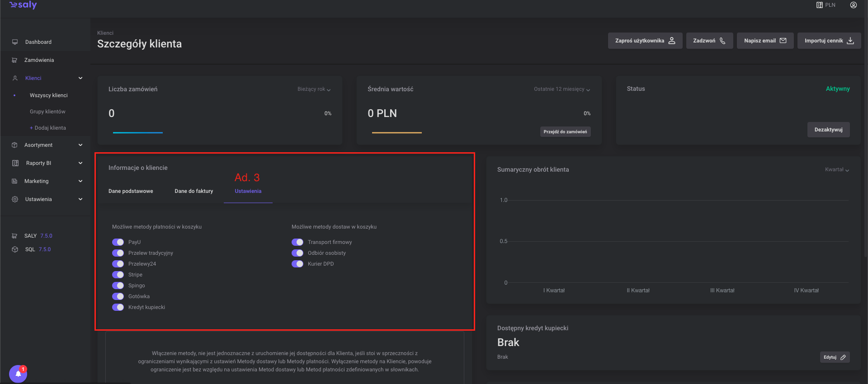868x384 pixels.
Task: Open Grupy klientów in sidebar
Action: [47, 112]
